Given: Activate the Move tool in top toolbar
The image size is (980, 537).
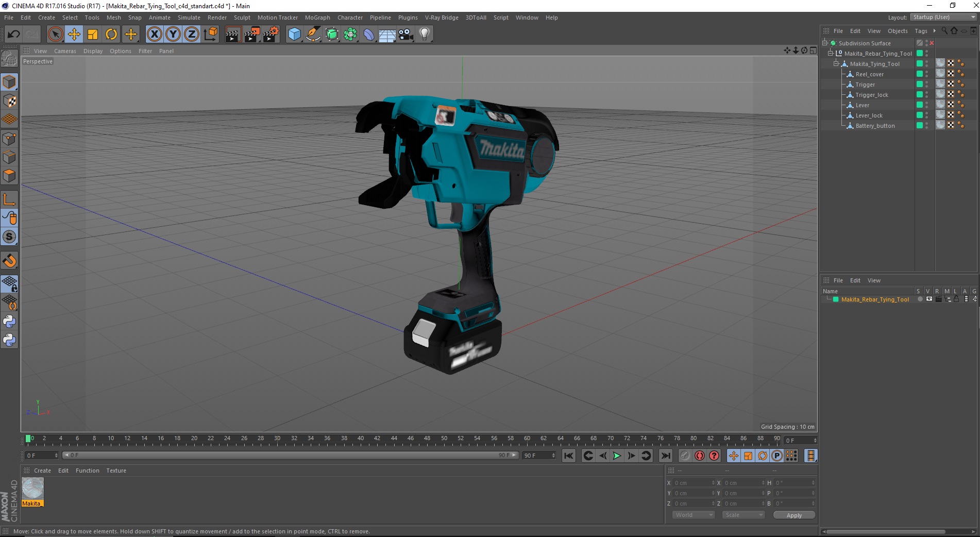Looking at the screenshot, I should (x=74, y=35).
